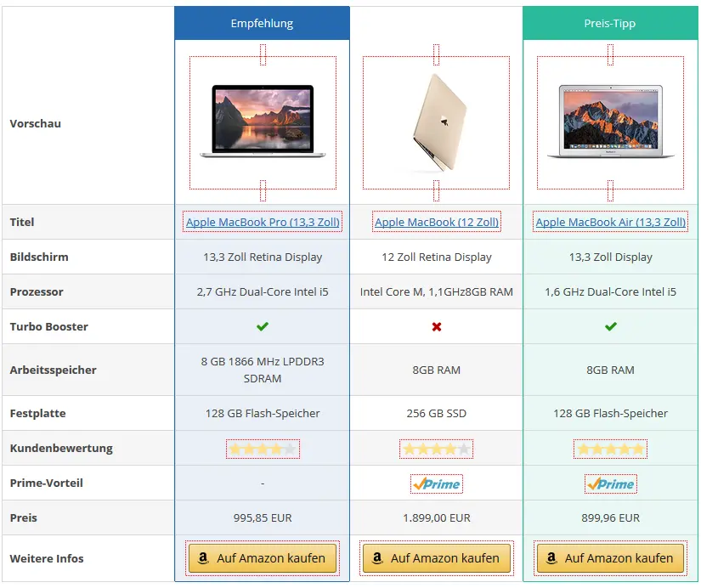
Task: Click the MacBook Pro star rating
Action: coord(263,449)
